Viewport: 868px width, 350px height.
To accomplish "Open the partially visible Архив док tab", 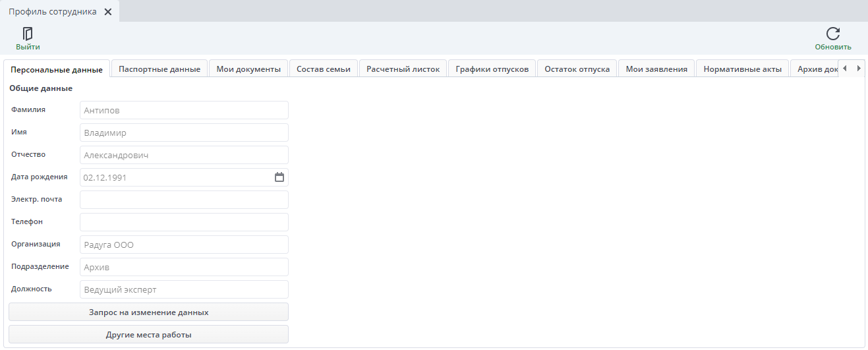I will 815,69.
